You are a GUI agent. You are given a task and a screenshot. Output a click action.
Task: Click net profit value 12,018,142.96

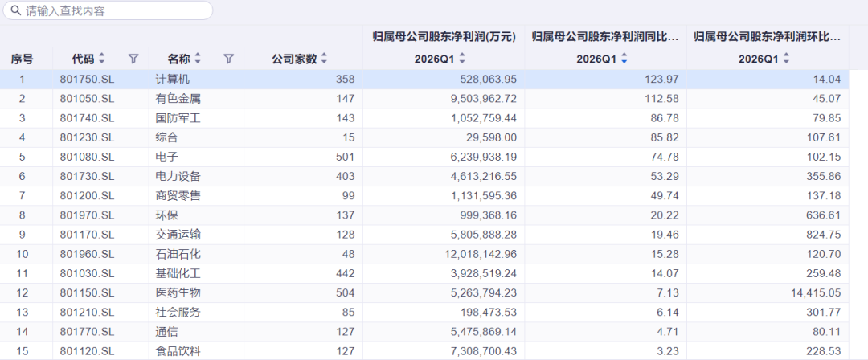481,254
